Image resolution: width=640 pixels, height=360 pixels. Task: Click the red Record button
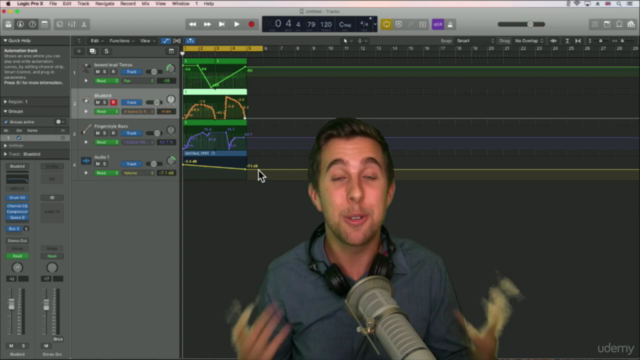[x=251, y=24]
